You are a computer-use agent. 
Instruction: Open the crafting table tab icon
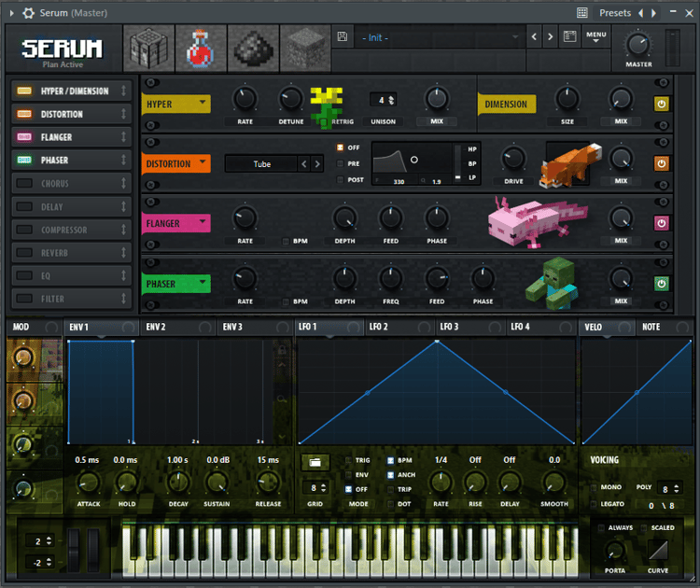[148, 49]
